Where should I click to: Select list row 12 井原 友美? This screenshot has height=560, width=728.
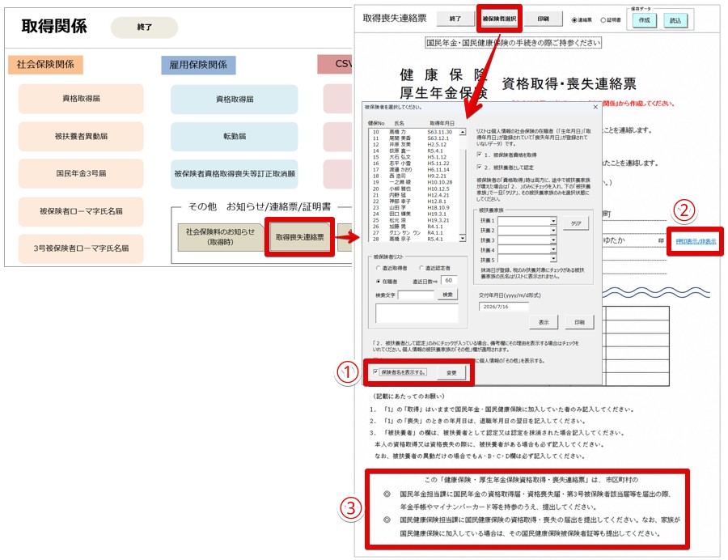[x=413, y=145]
